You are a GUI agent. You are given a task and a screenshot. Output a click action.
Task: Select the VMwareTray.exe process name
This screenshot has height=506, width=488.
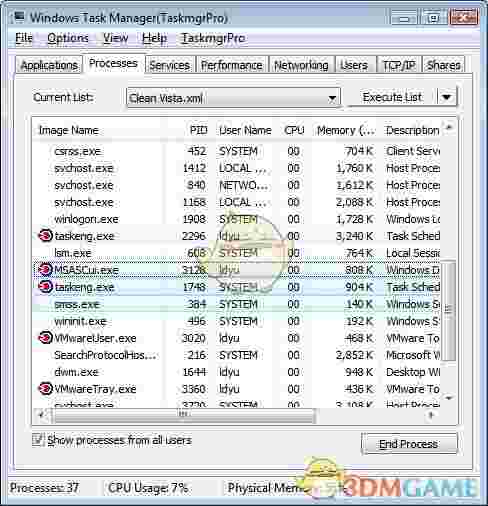click(95, 389)
